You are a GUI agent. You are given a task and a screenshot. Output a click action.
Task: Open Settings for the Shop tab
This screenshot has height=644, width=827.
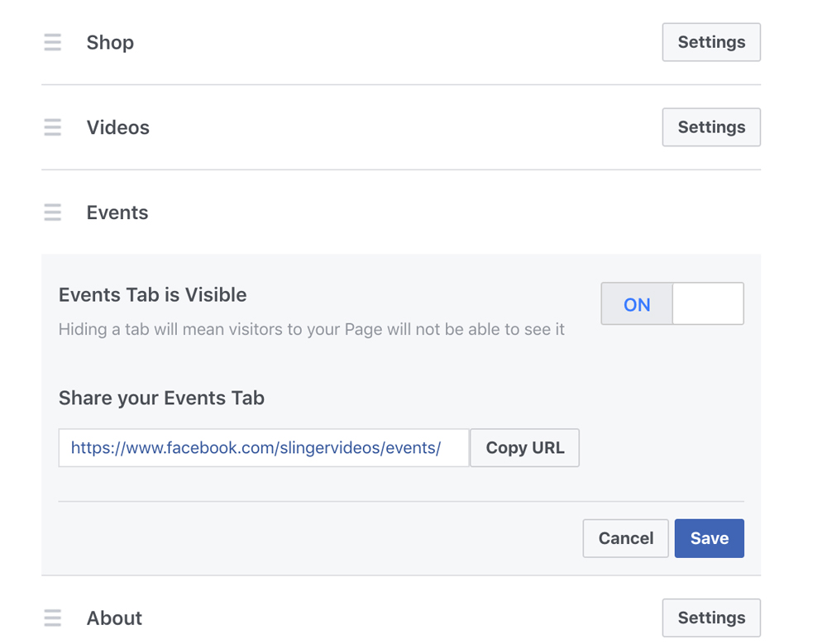(710, 42)
